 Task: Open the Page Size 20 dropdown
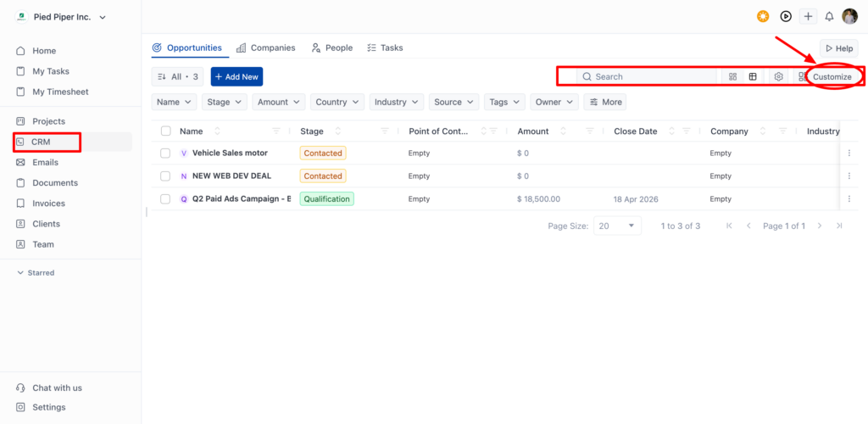[617, 226]
